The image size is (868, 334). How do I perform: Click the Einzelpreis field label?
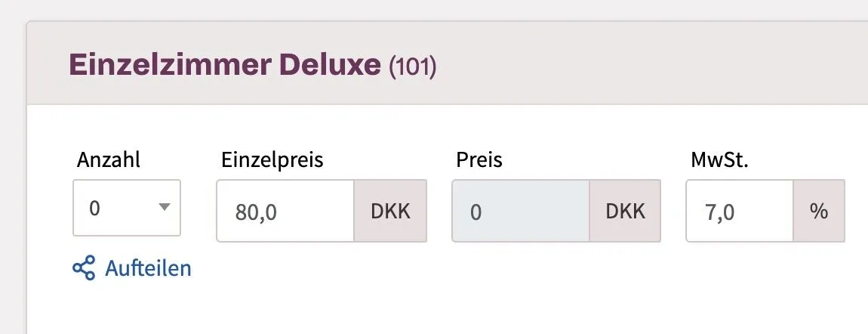click(272, 159)
